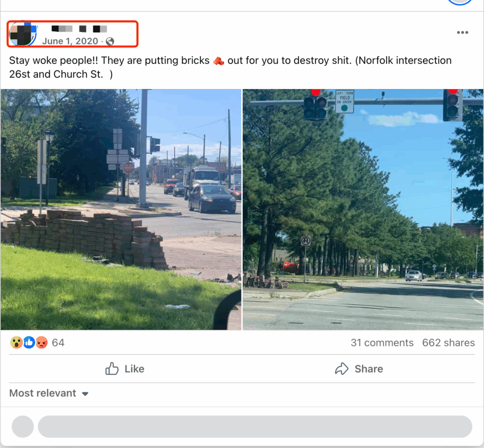Expand the Most relevant comment sorting

point(49,393)
